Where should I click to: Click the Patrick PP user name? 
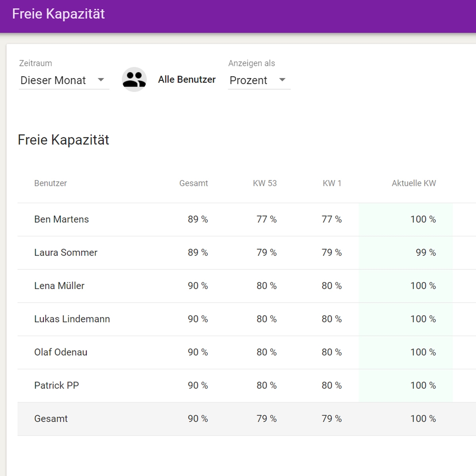point(56,385)
